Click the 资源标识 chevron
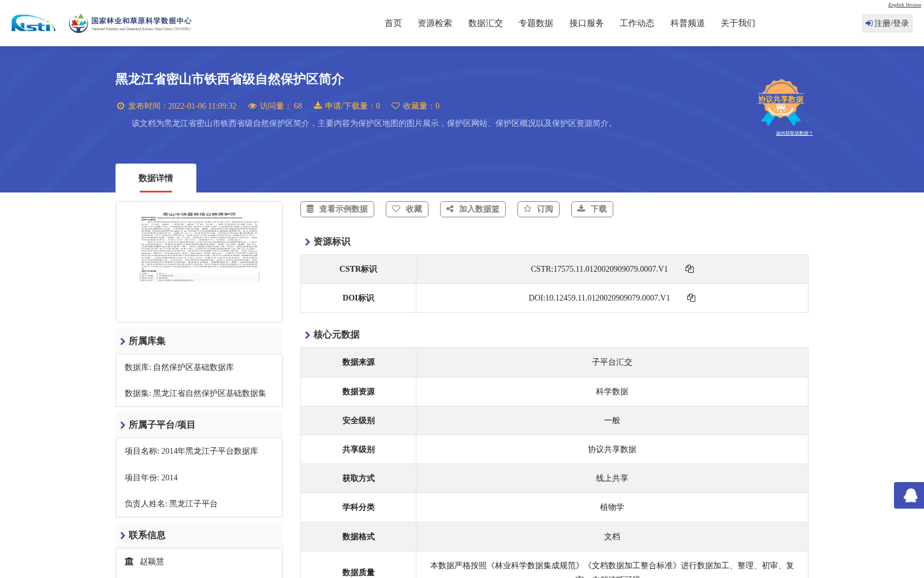The width and height of the screenshot is (924, 578). click(x=307, y=242)
